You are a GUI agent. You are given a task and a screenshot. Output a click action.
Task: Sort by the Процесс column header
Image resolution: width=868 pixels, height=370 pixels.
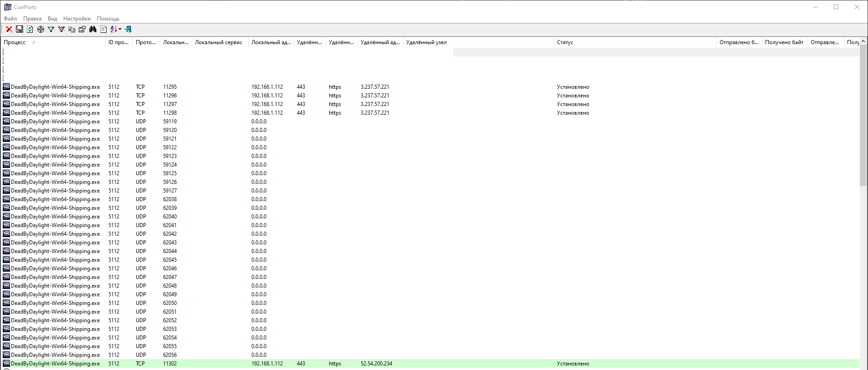tap(53, 42)
